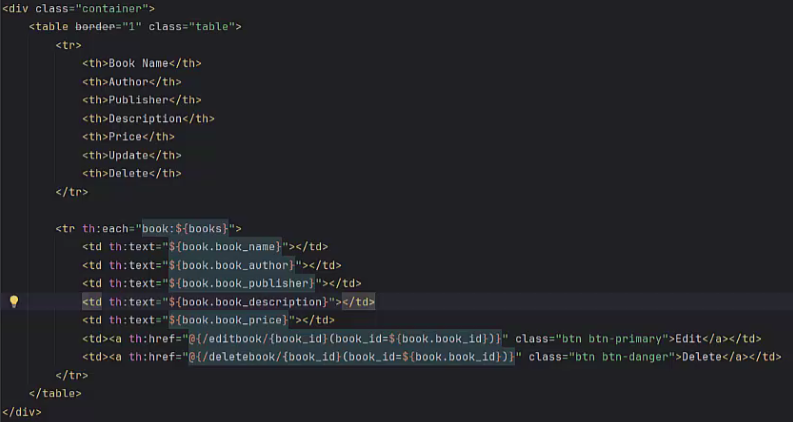
Task: Click the Edit anchor text
Action: (x=688, y=339)
